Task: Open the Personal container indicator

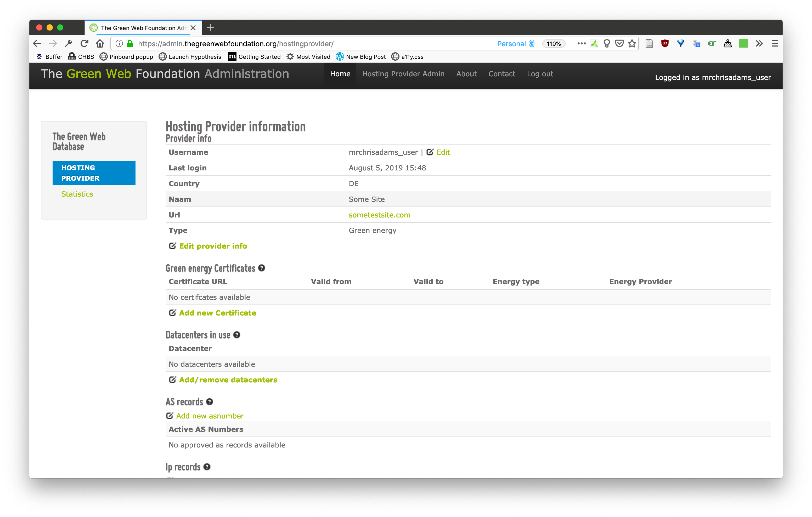Action: [516, 43]
